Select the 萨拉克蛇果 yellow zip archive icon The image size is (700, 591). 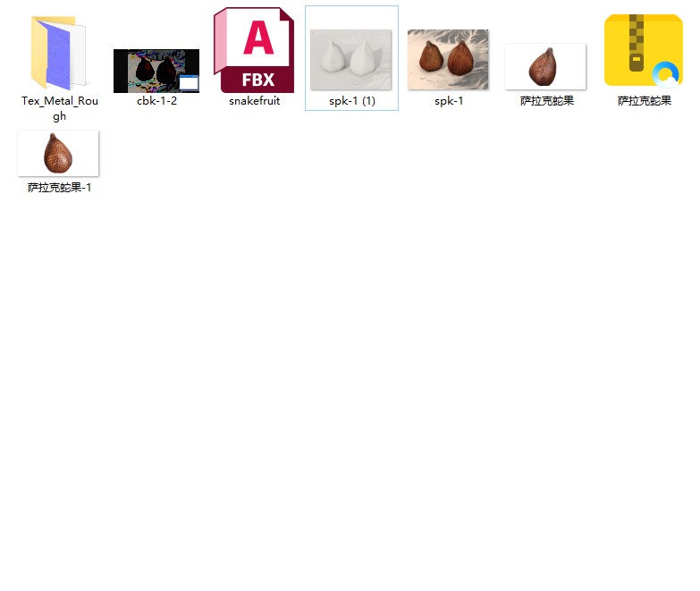(x=644, y=50)
